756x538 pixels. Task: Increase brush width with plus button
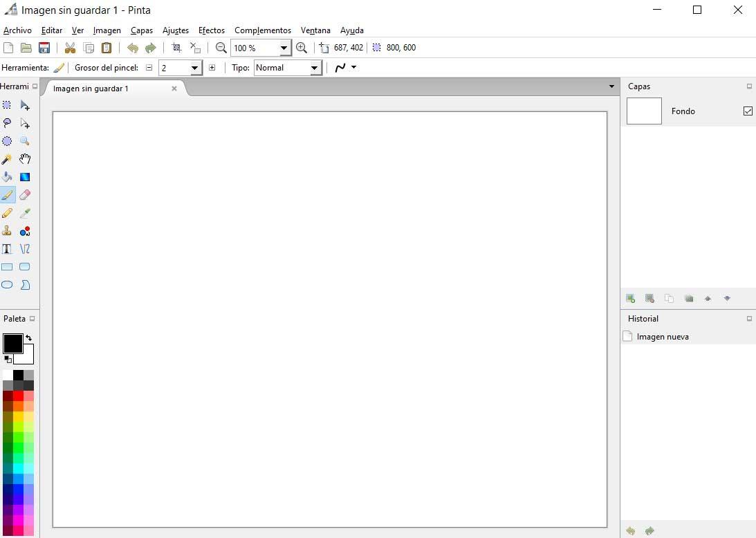(x=212, y=68)
